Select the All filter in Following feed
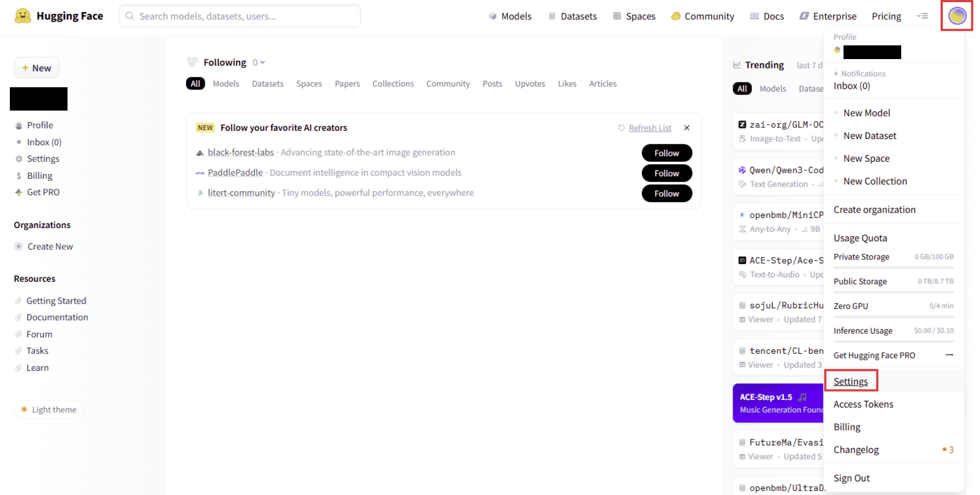The height and width of the screenshot is (495, 980). pos(195,84)
